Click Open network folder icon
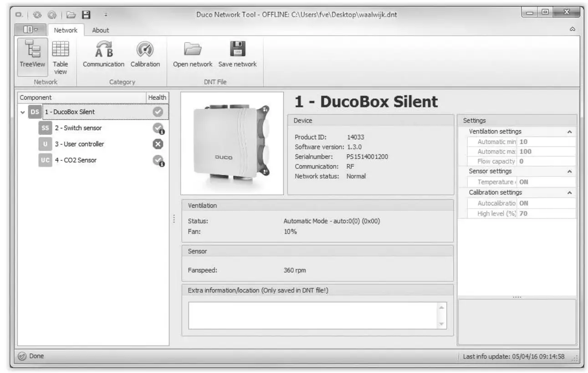 pos(192,49)
